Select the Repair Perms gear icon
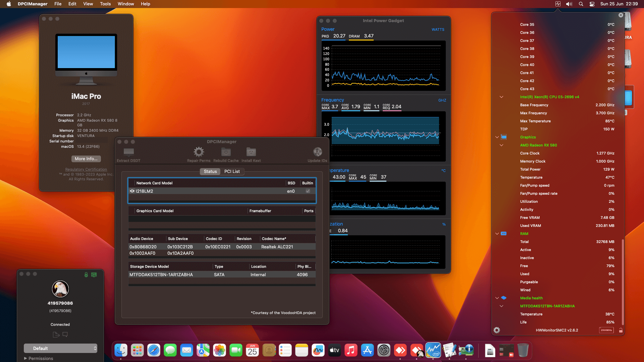This screenshot has width=644, height=362. pyautogui.click(x=199, y=152)
